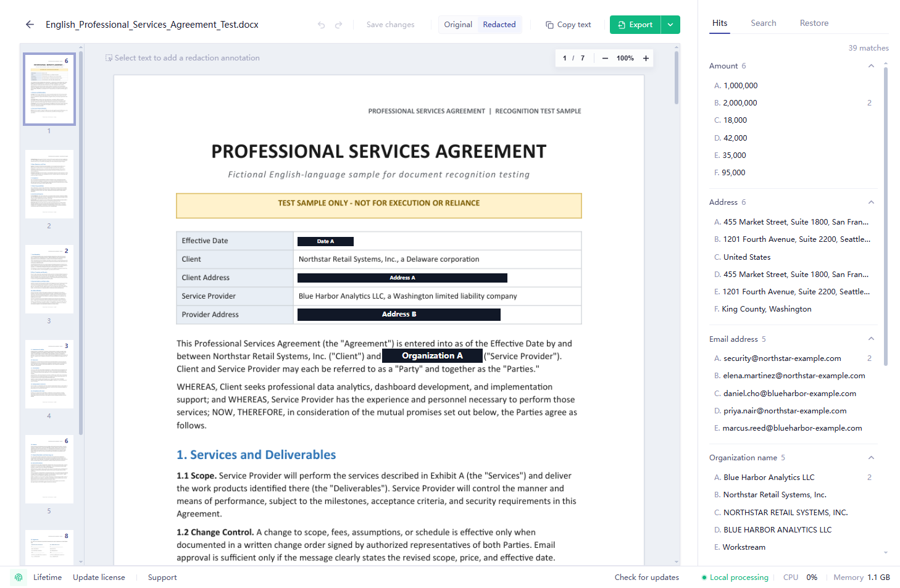Click the Local processing status indicator
The height and width of the screenshot is (588, 900).
[x=735, y=578]
